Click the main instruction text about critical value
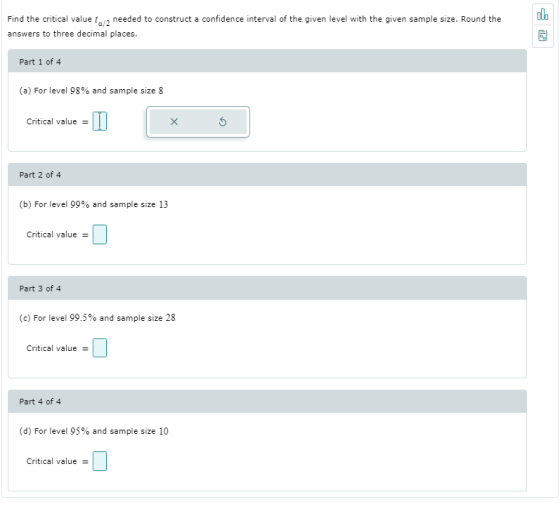Image resolution: width=560 pixels, height=516 pixels. pyautogui.click(x=254, y=26)
